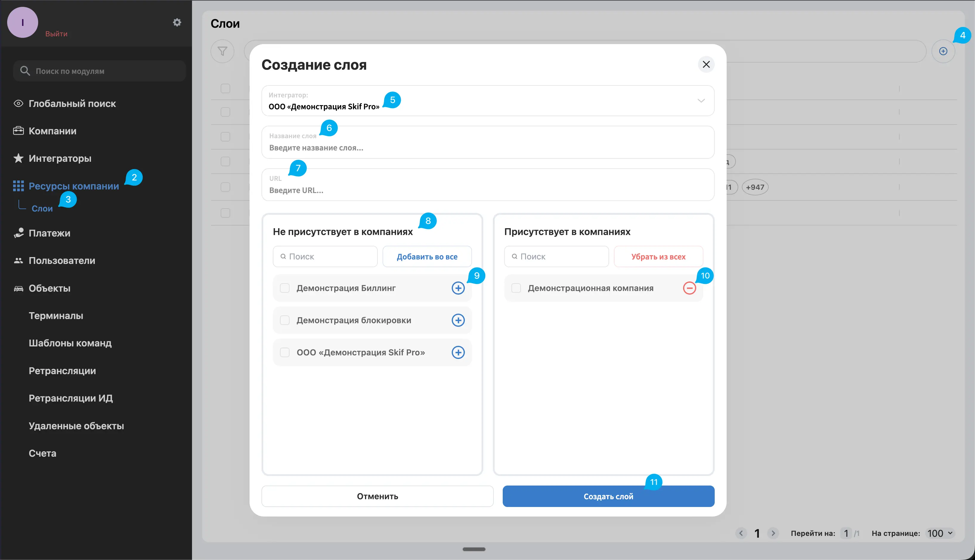
Task: Check the Демонстрационная компания checkbox
Action: [516, 288]
